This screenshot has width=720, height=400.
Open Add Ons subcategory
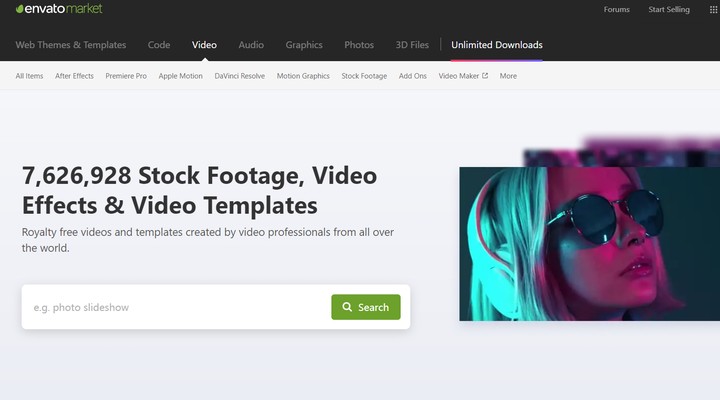pyautogui.click(x=413, y=76)
